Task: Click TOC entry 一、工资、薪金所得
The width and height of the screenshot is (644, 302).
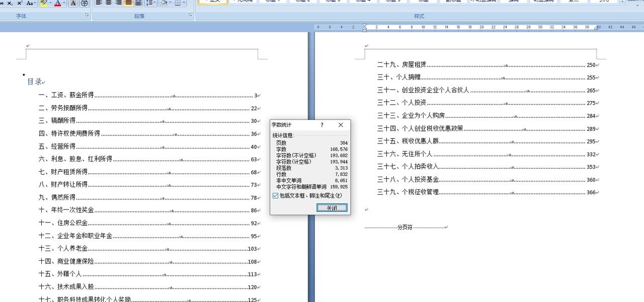Action: point(149,95)
